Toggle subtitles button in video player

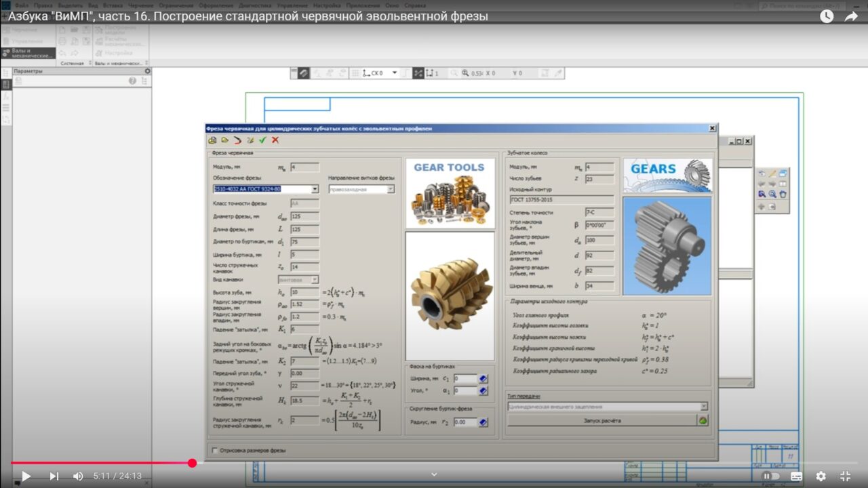(796, 476)
